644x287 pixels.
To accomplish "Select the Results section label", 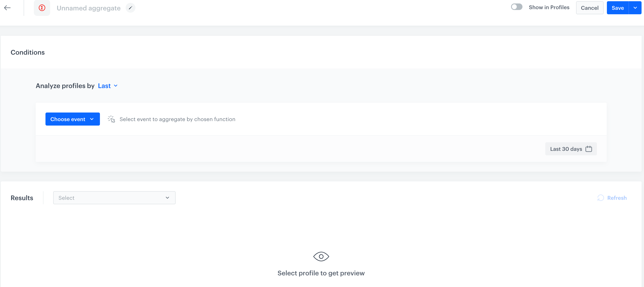I will click(22, 198).
